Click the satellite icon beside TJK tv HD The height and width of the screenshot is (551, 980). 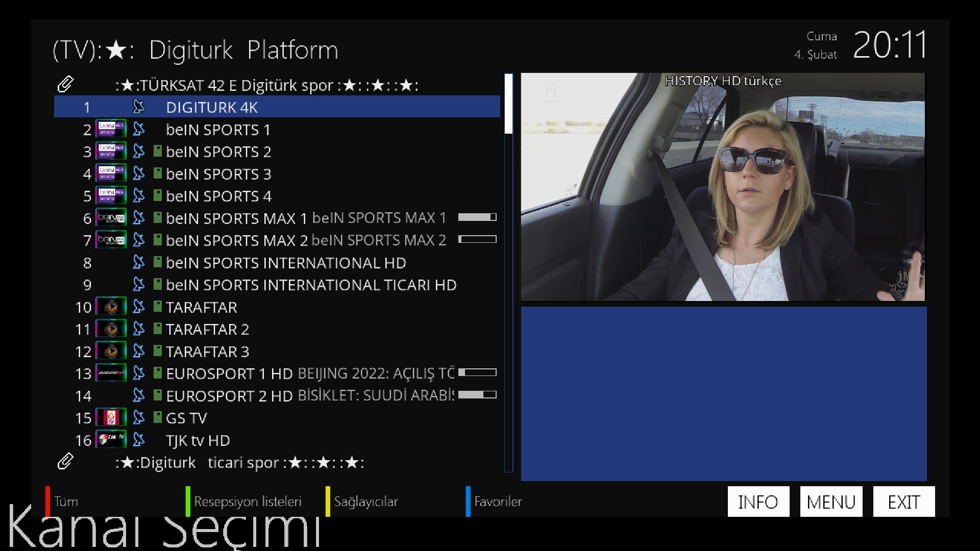pyautogui.click(x=138, y=440)
